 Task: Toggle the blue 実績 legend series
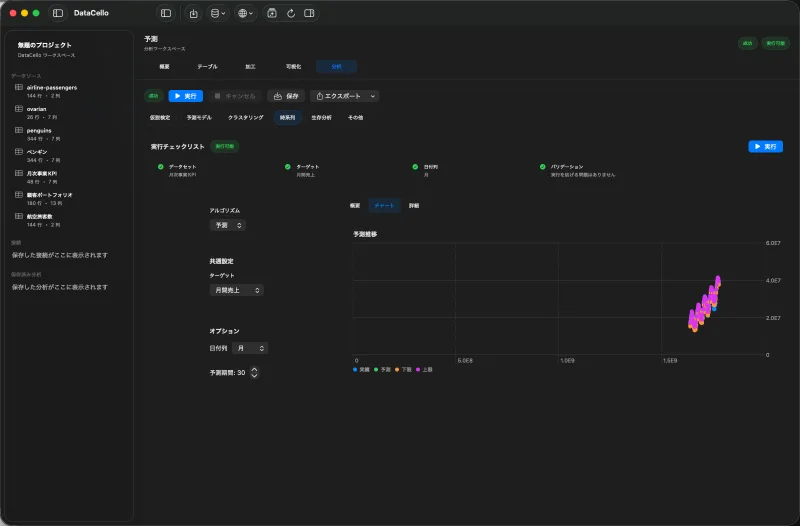(361, 369)
